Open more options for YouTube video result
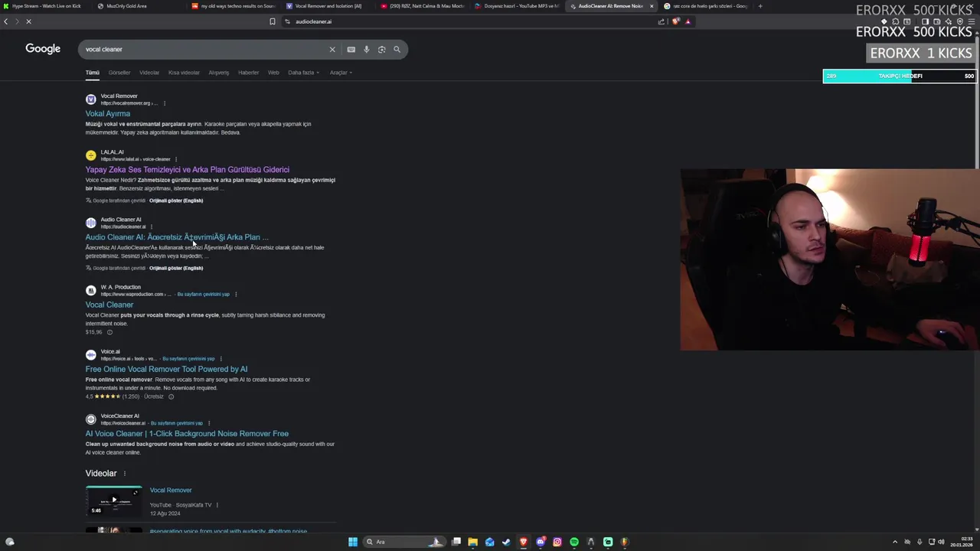Screen dimensions: 980x551 (217, 505)
